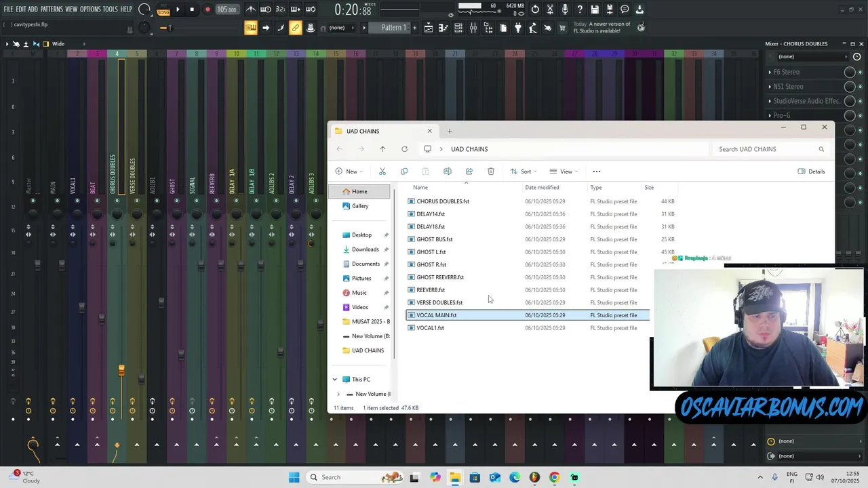Viewport: 868px width, 488px height.
Task: Expand the Pro-G effect slot
Action: [770, 115]
